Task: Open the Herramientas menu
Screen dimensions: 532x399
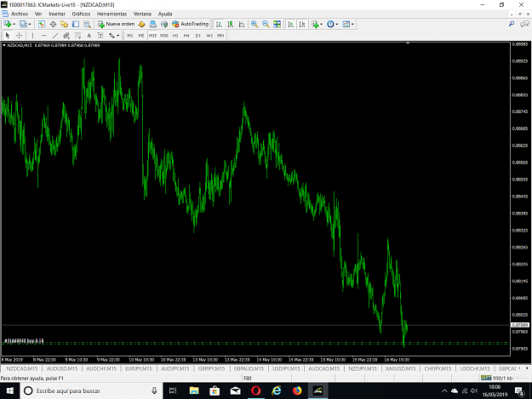Action: 112,14
